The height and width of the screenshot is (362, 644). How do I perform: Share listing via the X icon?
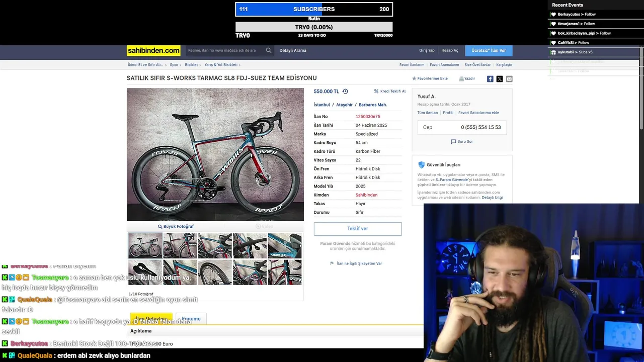[500, 79]
